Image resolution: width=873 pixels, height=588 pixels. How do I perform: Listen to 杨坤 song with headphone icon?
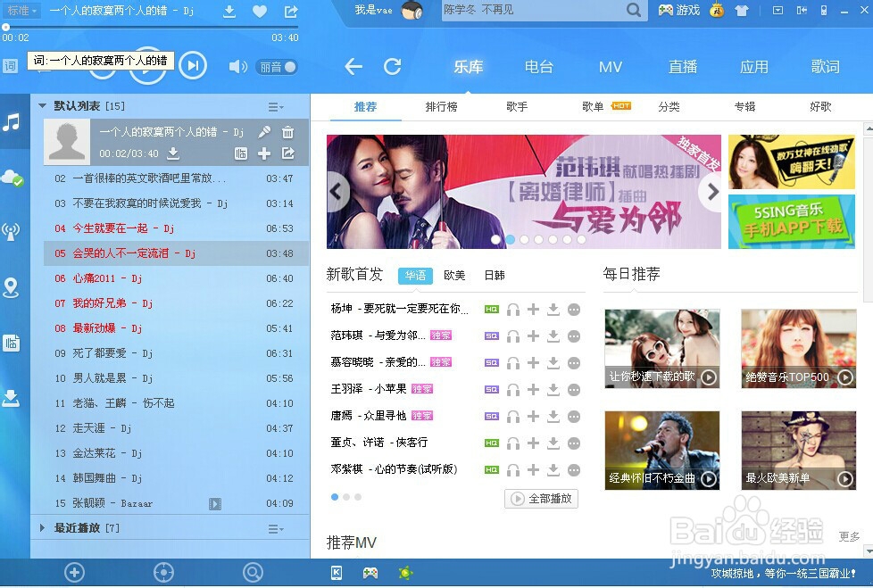pyautogui.click(x=513, y=310)
